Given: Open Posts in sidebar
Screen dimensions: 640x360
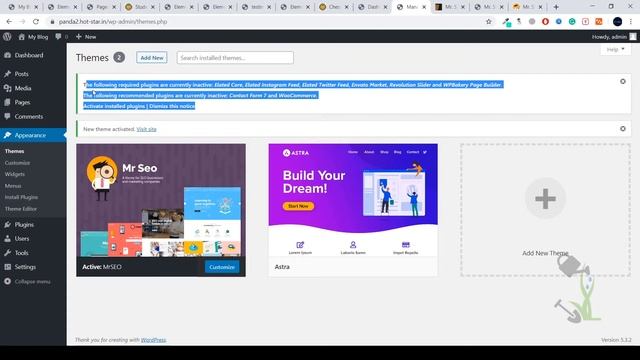Looking at the screenshot, I should coord(21,74).
